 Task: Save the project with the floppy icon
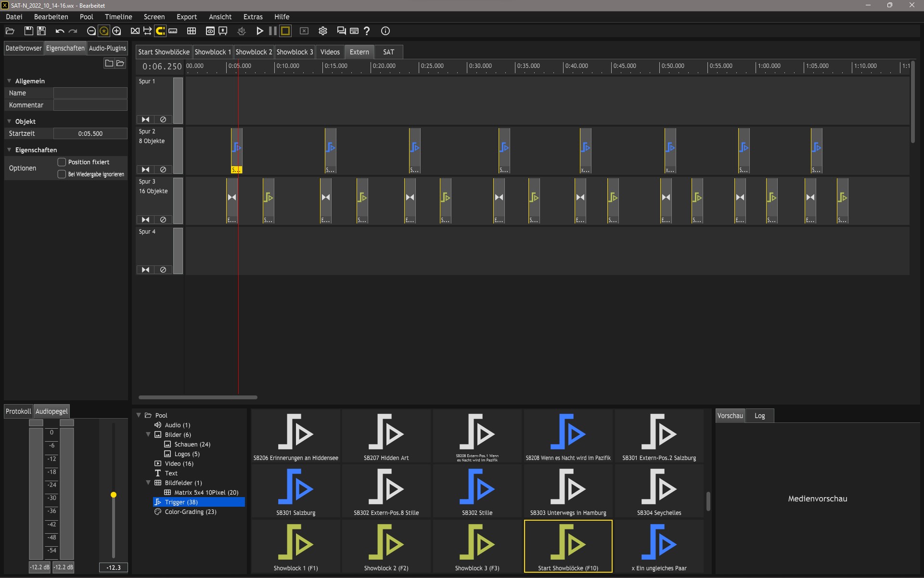click(29, 31)
